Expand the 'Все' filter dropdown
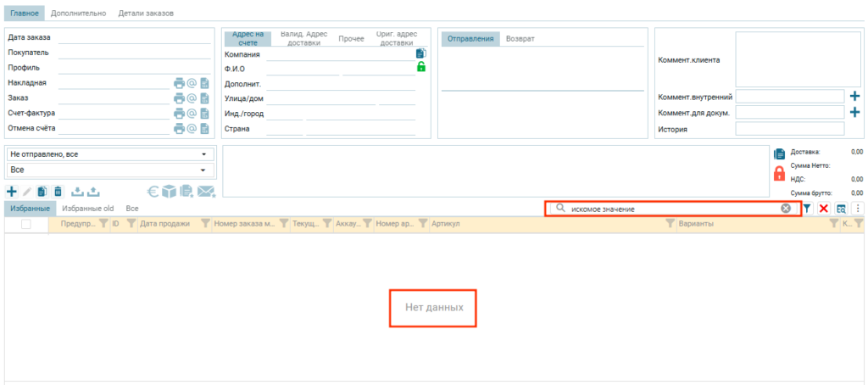The width and height of the screenshot is (868, 385). 108,170
